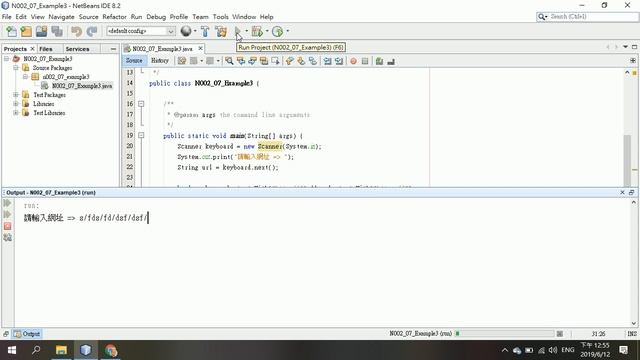The image size is (640, 360).
Task: Collapse the Source Packages node
Action: pyautogui.click(x=16, y=68)
